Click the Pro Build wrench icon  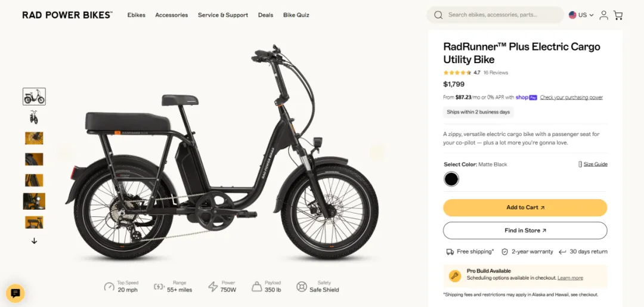pyautogui.click(x=454, y=275)
